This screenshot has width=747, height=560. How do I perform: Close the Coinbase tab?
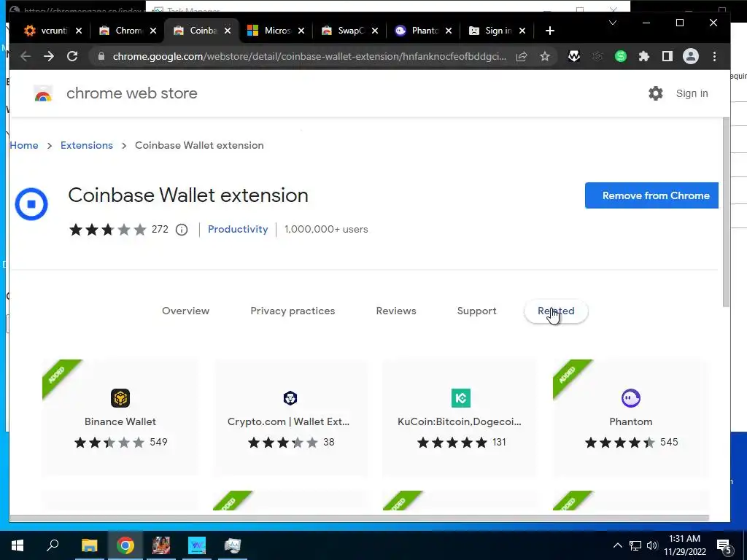point(228,31)
